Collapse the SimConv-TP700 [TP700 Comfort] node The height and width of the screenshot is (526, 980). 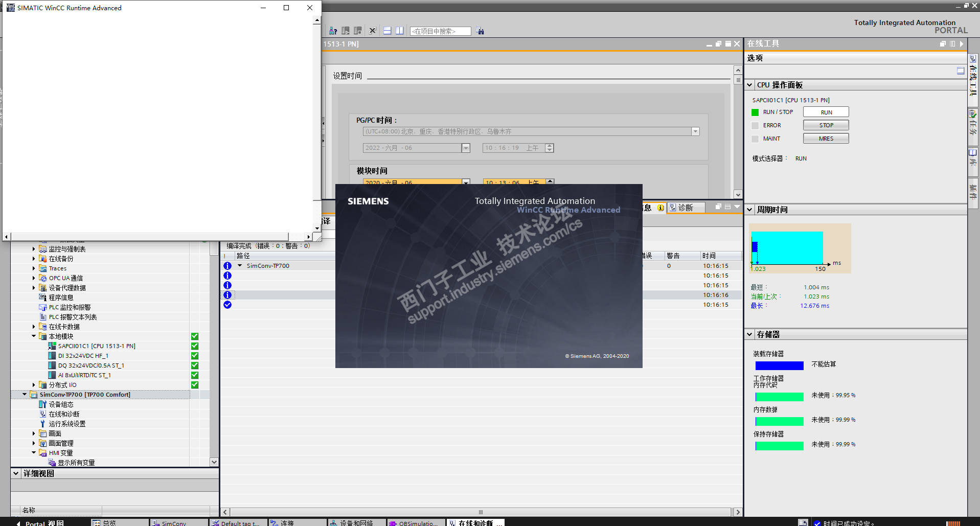coord(25,395)
